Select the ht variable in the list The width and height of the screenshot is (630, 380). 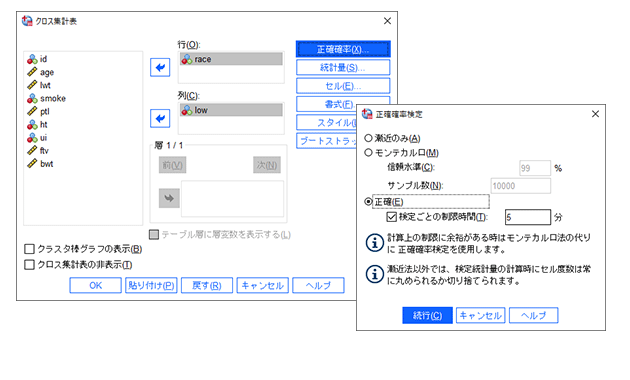pos(37,125)
